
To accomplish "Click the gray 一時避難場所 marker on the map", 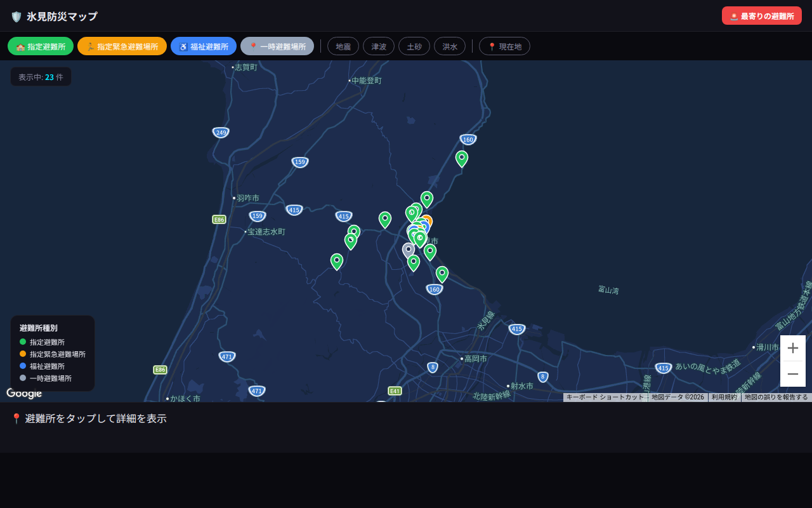I will click(409, 249).
